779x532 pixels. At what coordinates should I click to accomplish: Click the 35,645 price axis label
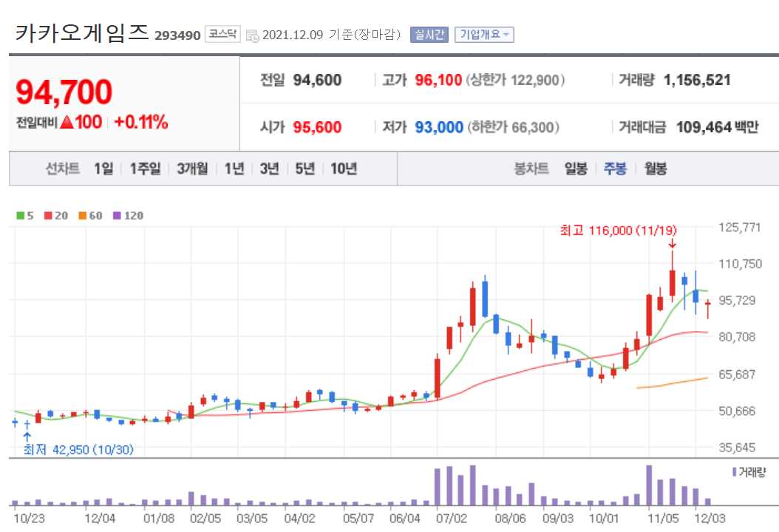pyautogui.click(x=737, y=448)
